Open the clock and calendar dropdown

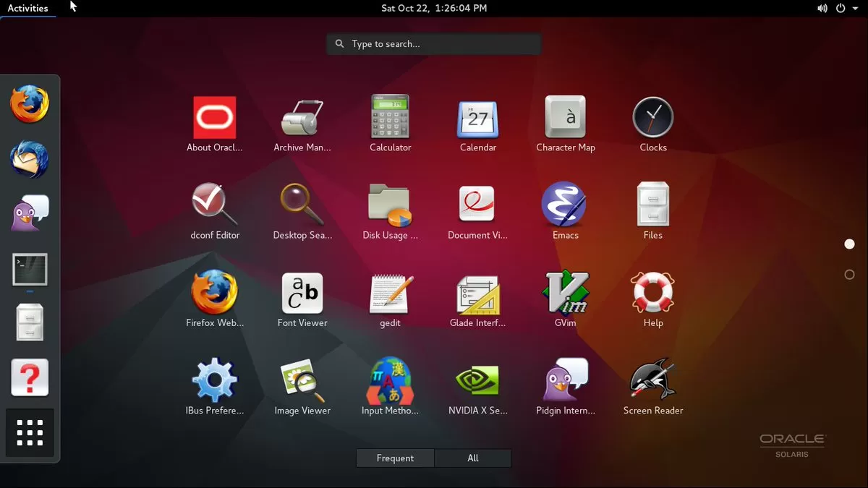coord(434,9)
